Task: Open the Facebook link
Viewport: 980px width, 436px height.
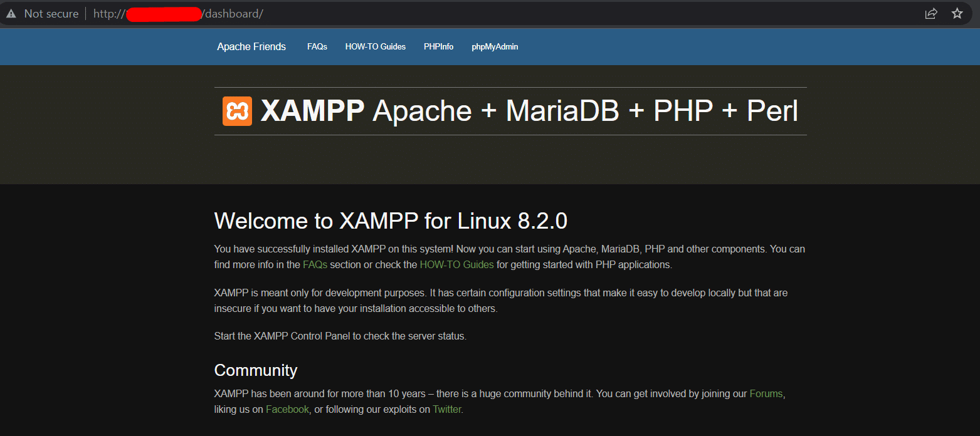Action: click(287, 408)
